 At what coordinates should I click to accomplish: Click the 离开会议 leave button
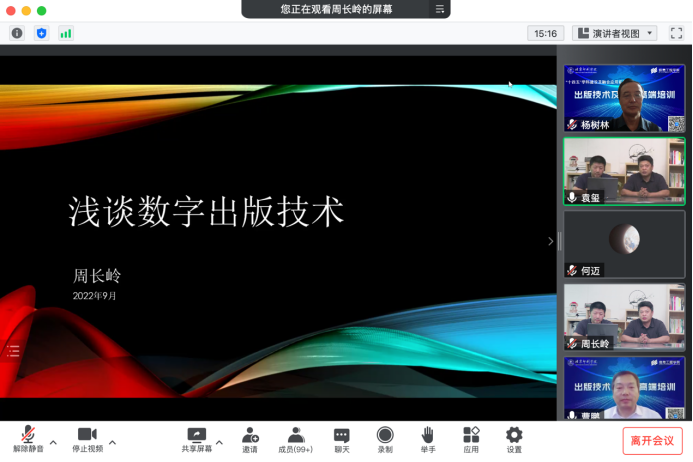click(652, 440)
